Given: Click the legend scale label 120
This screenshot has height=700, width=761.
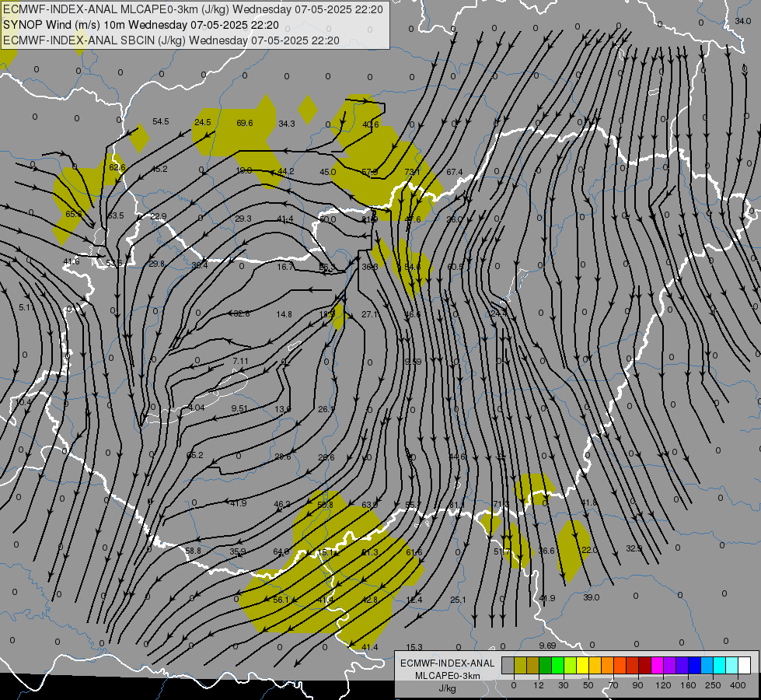Looking at the screenshot, I should (663, 685).
